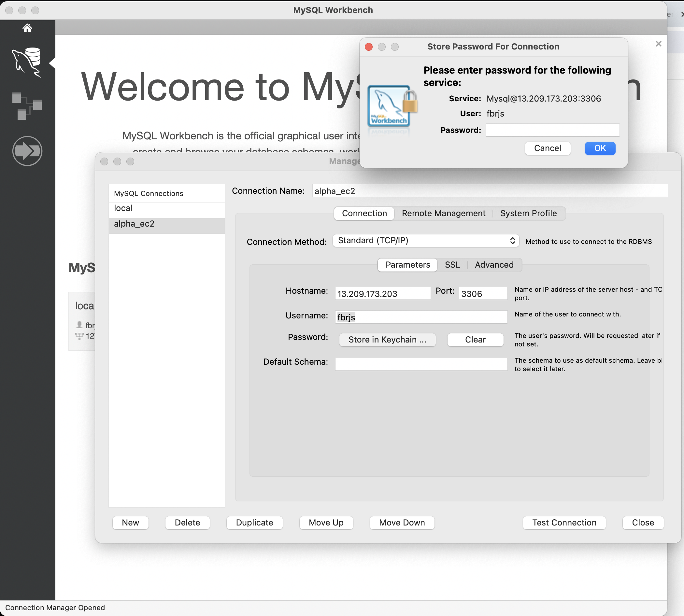684x616 pixels.
Task: Switch to the System Profile tab
Action: click(x=528, y=214)
